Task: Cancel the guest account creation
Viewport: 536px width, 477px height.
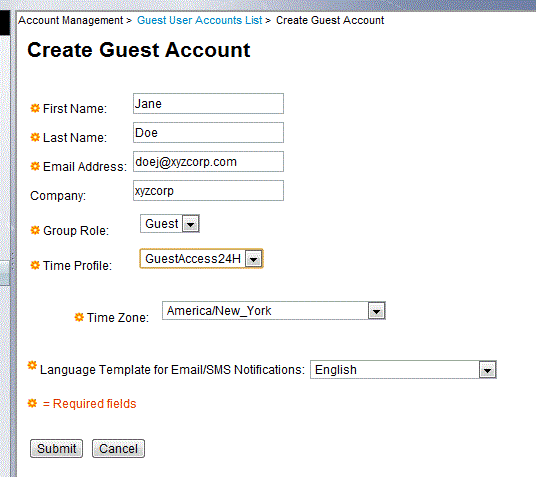Action: pyautogui.click(x=118, y=448)
